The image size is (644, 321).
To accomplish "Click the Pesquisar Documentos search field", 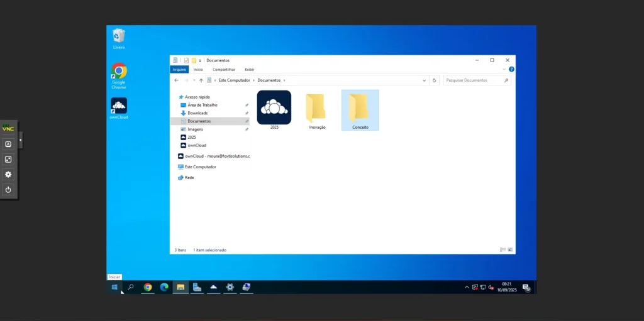I will click(474, 80).
